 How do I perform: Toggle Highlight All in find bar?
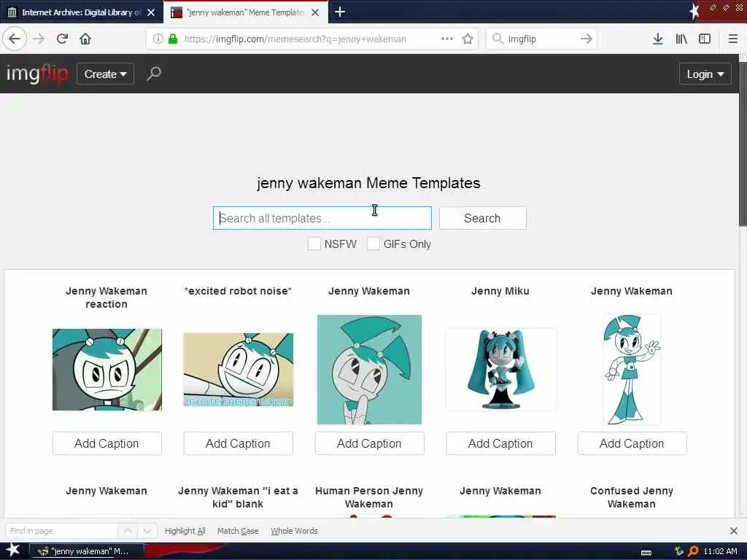[x=185, y=531]
